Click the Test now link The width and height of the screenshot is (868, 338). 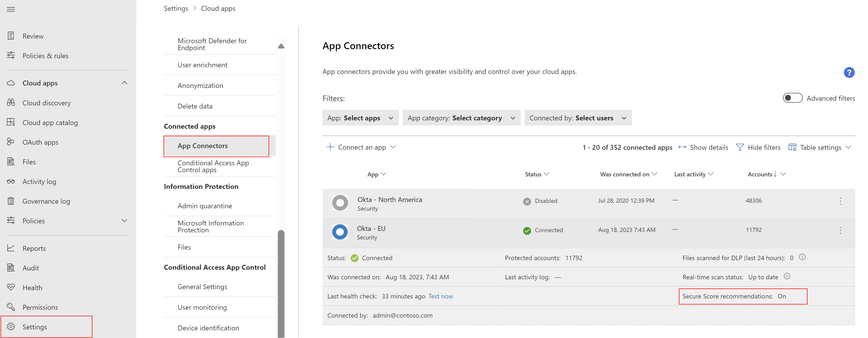tap(441, 296)
